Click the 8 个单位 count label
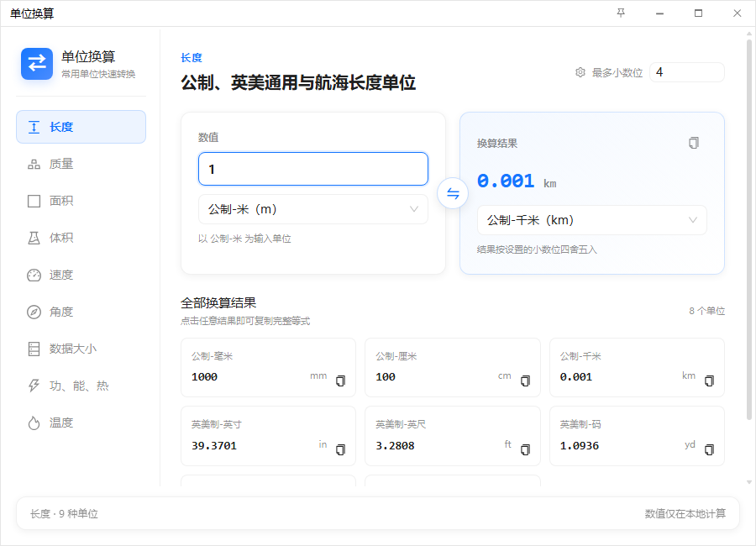The height and width of the screenshot is (546, 756). pyautogui.click(x=706, y=311)
